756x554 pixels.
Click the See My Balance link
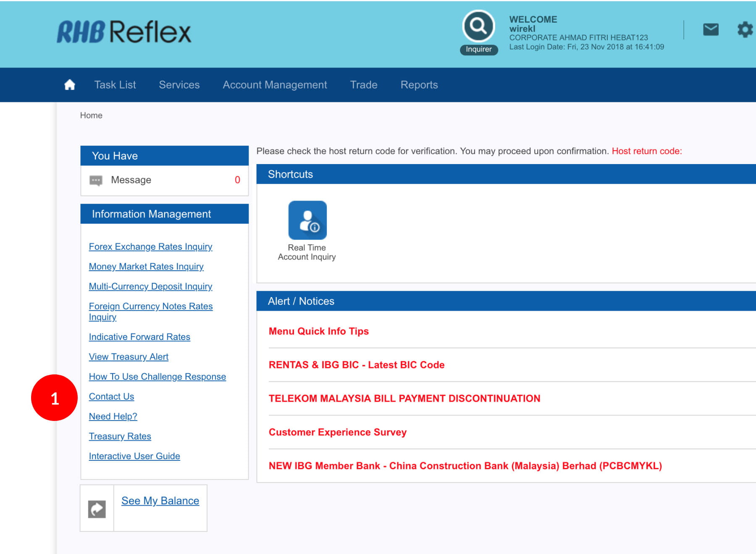pos(160,501)
